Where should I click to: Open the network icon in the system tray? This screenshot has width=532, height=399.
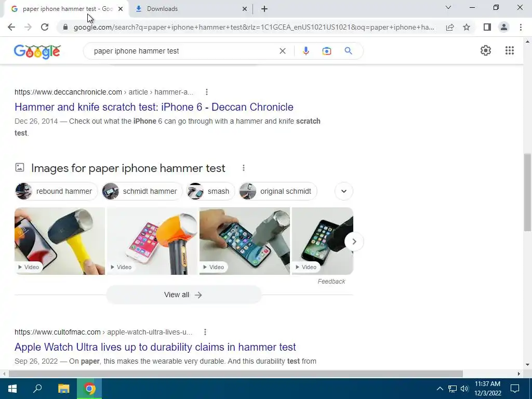pyautogui.click(x=453, y=389)
